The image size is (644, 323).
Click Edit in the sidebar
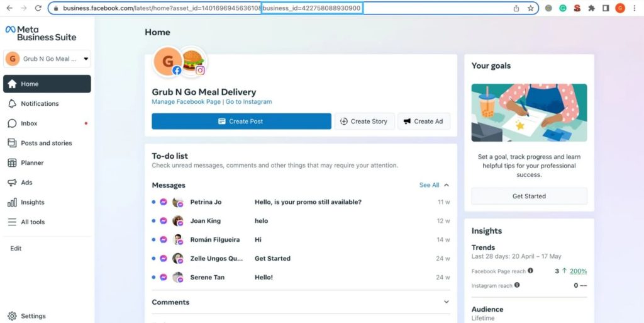pyautogui.click(x=16, y=248)
